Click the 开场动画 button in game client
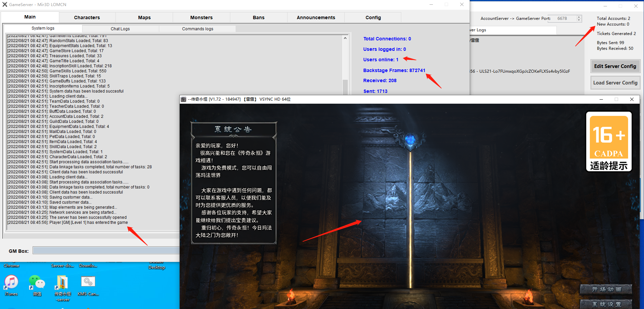Viewport: 644px width, 309px height. 606,289
